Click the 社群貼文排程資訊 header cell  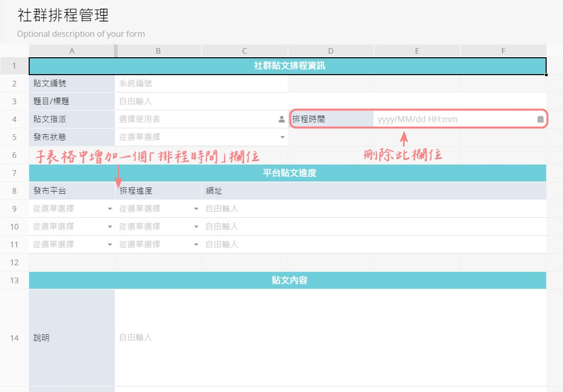pyautogui.click(x=287, y=66)
